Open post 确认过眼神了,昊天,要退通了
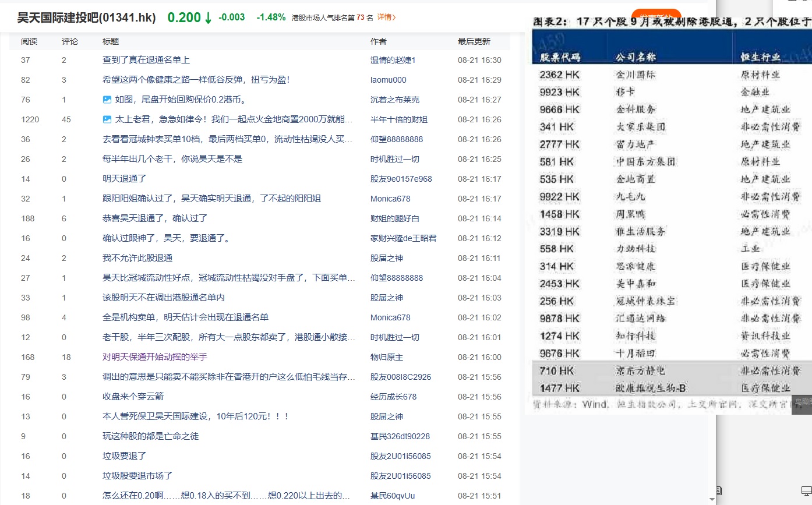 tap(167, 238)
